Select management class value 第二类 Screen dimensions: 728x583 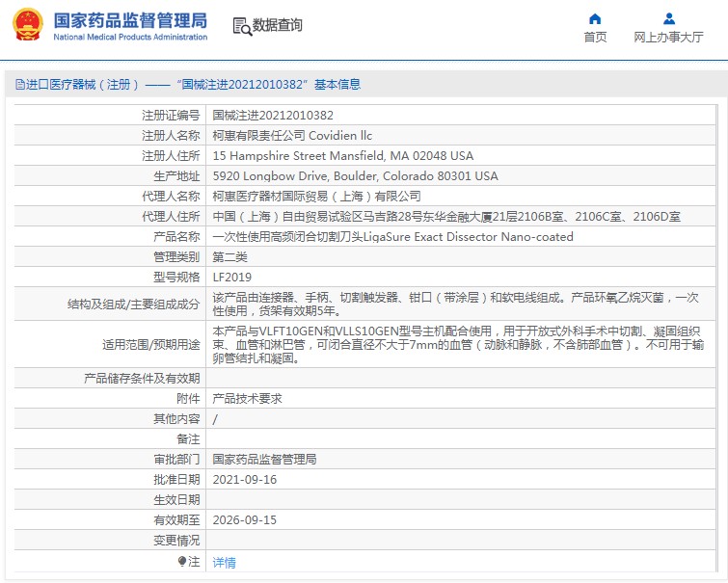(x=229, y=257)
